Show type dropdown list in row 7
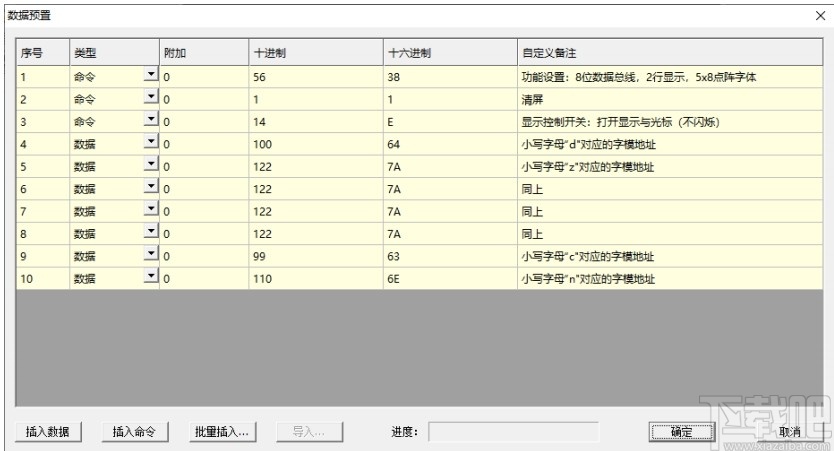834x451 pixels. [x=152, y=208]
